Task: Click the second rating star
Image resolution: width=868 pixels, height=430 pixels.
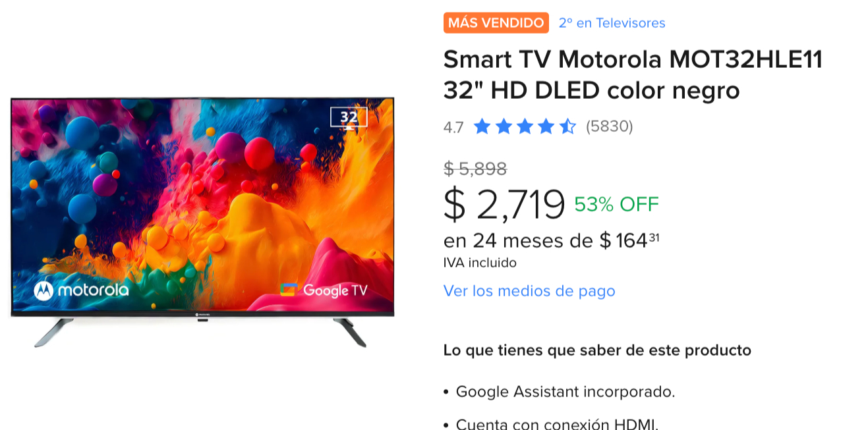Action: (504, 126)
